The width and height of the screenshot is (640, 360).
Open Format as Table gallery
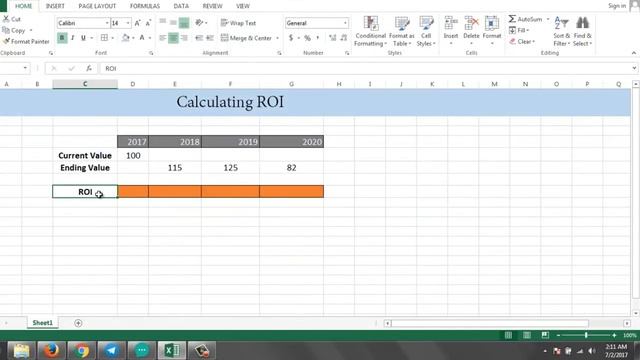tap(402, 31)
